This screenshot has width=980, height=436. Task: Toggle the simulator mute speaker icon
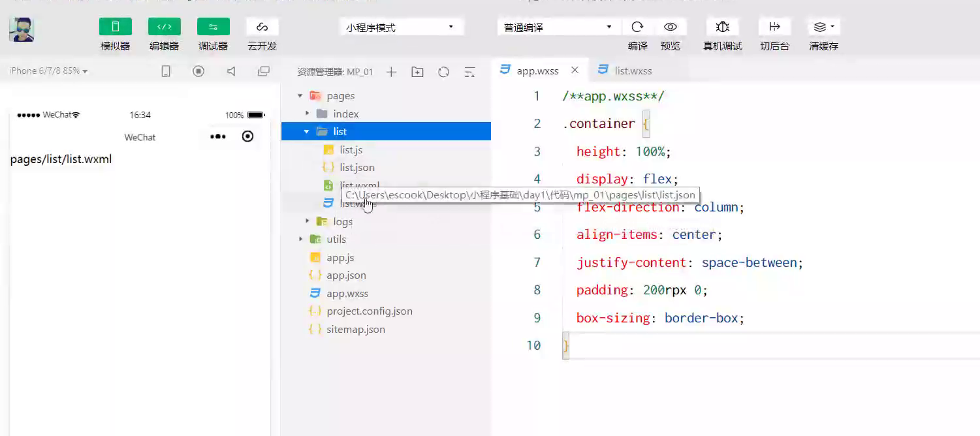pyautogui.click(x=231, y=71)
